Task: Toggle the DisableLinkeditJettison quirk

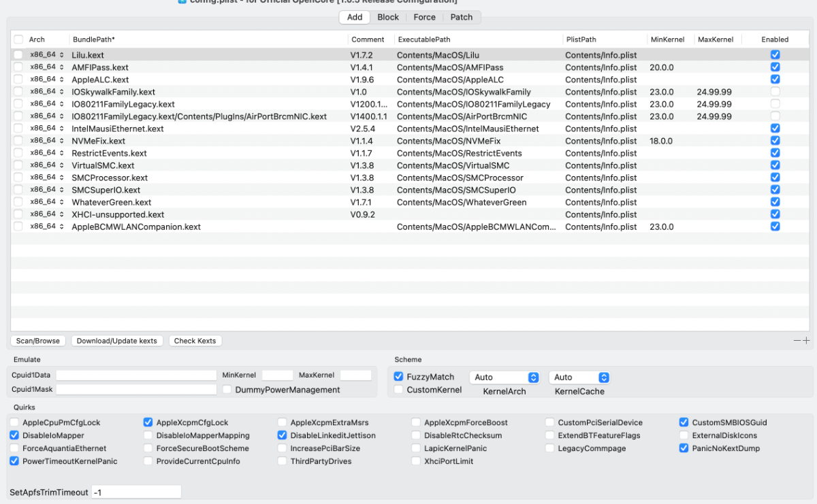Action: (283, 435)
